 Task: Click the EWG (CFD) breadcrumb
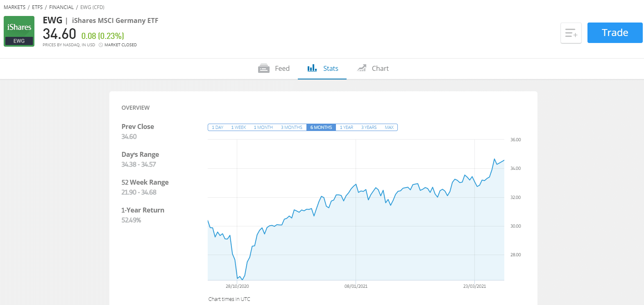92,7
